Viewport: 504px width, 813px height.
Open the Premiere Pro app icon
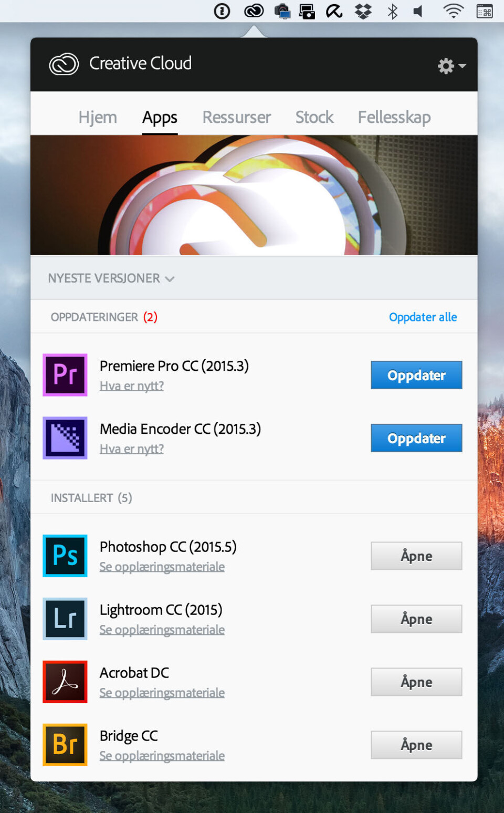(x=65, y=375)
